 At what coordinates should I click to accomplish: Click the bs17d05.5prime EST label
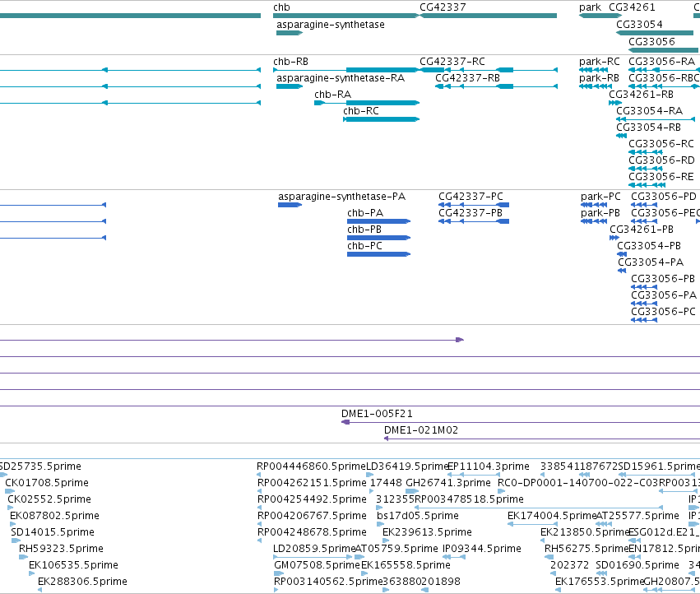click(x=418, y=516)
